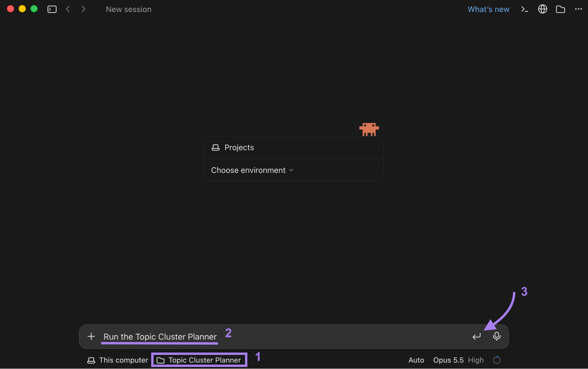Open the What's new link
Viewport: 588px width, 369px height.
pyautogui.click(x=489, y=9)
